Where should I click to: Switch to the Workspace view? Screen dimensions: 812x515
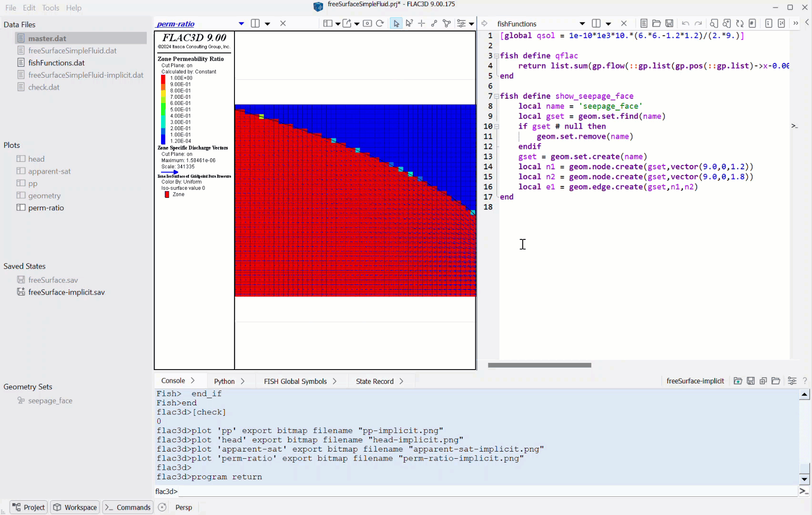tap(74, 507)
